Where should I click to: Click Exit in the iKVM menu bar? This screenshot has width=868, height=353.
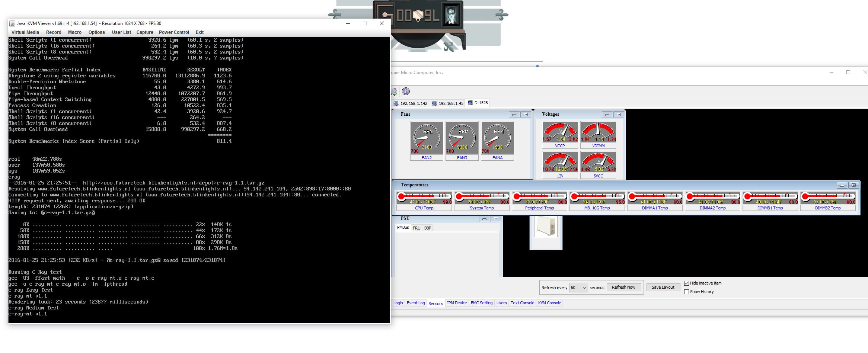coord(200,32)
